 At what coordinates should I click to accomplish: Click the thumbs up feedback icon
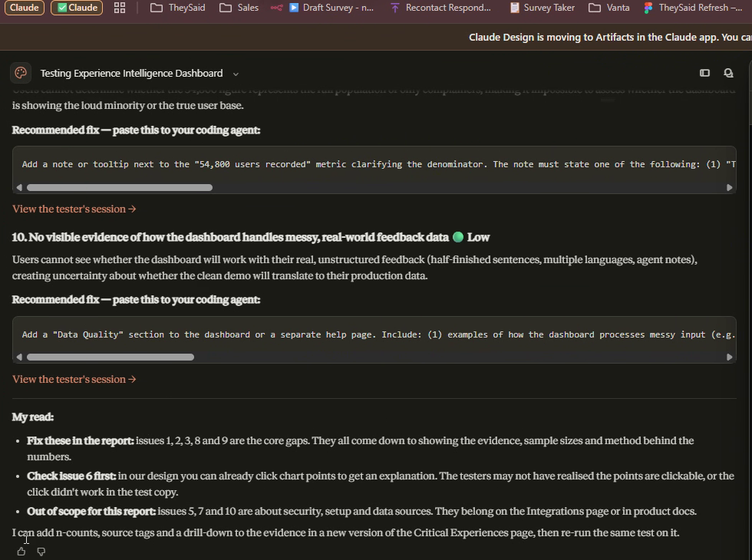click(x=21, y=552)
